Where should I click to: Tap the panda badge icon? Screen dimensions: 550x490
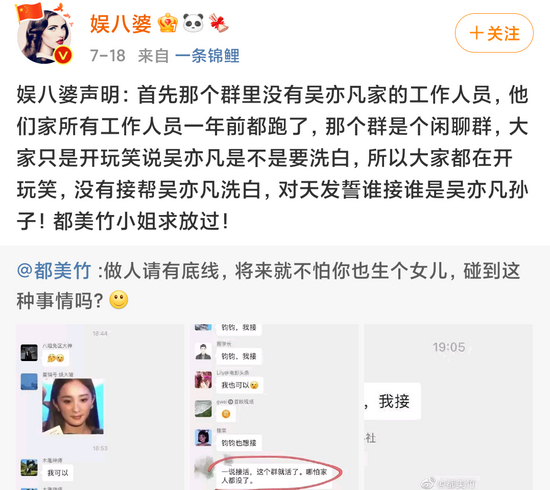[x=193, y=23]
